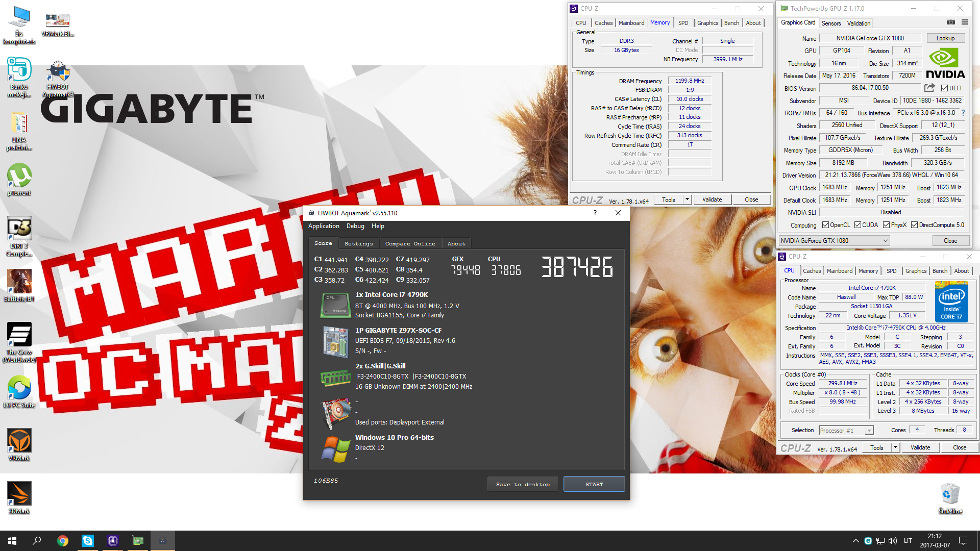
Task: Open the Settings tab in Aquamark
Action: 359,244
